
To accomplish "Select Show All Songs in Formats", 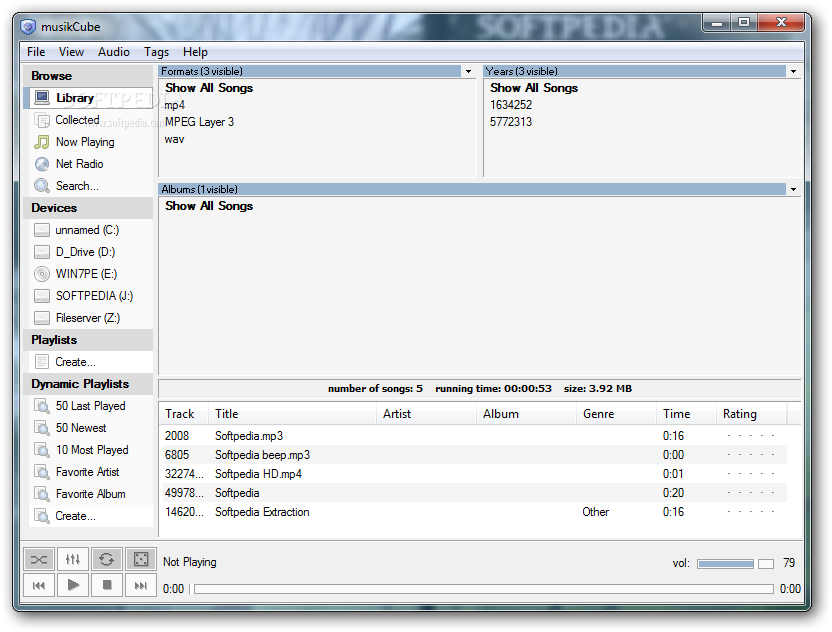I will click(x=209, y=88).
